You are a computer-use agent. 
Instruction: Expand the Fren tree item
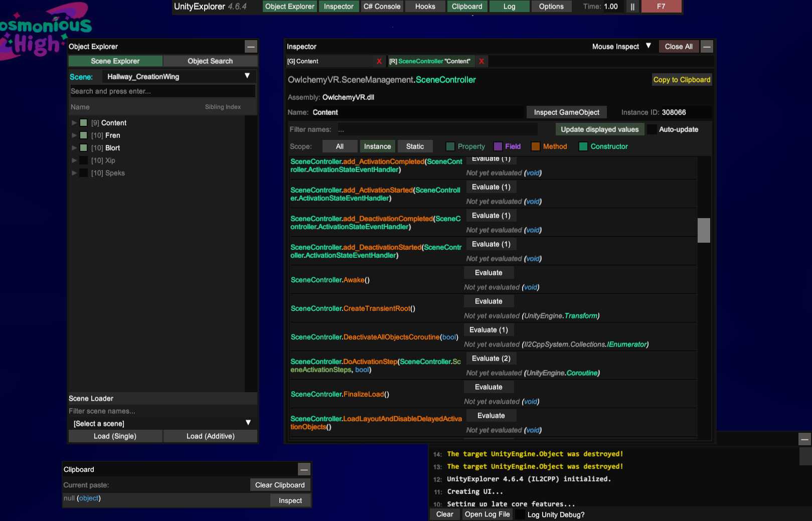point(74,135)
